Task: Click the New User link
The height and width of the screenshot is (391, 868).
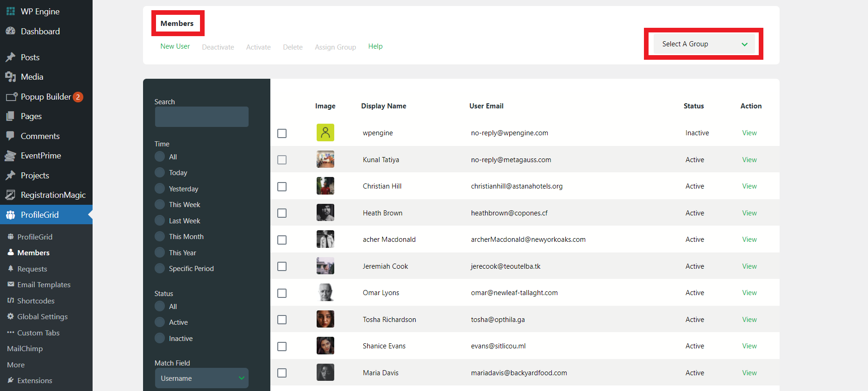Action: pyautogui.click(x=175, y=46)
